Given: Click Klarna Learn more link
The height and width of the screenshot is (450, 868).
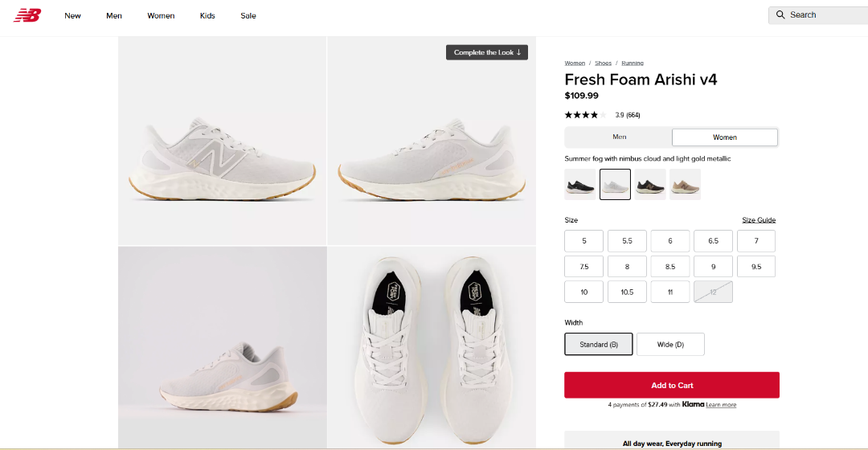Looking at the screenshot, I should (721, 405).
